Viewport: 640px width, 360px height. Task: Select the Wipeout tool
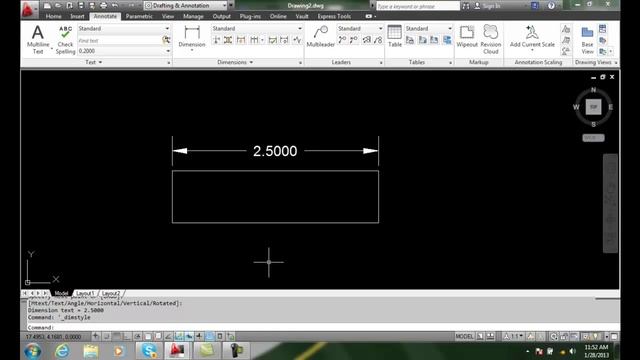pos(467,36)
